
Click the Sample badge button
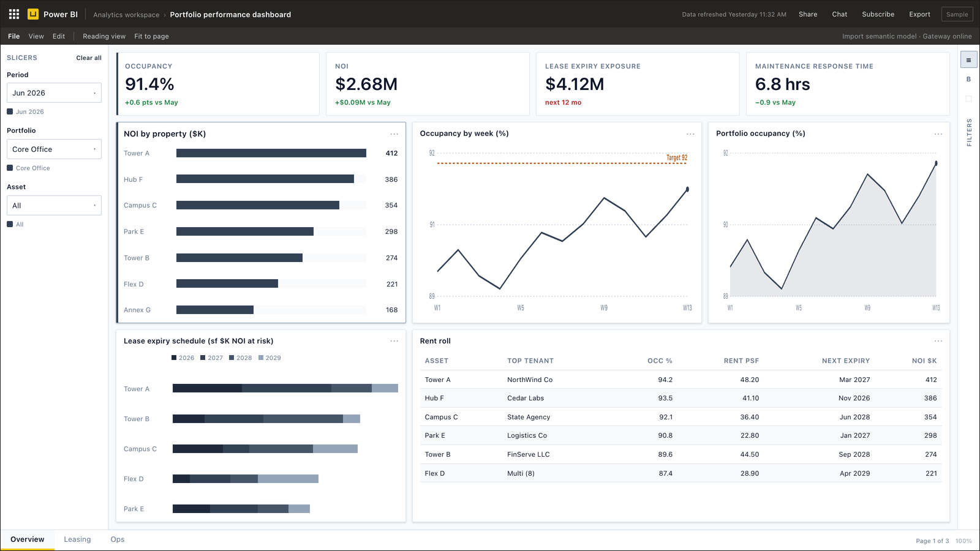[957, 14]
